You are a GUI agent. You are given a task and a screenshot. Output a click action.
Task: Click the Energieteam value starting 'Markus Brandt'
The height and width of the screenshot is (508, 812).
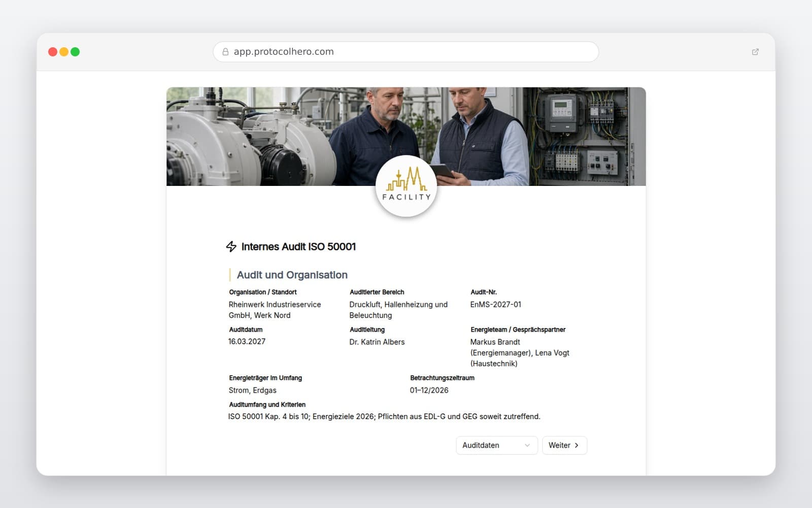pos(520,353)
